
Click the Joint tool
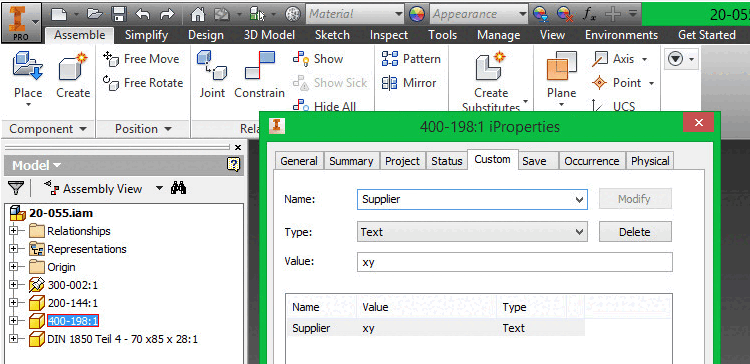[212, 76]
